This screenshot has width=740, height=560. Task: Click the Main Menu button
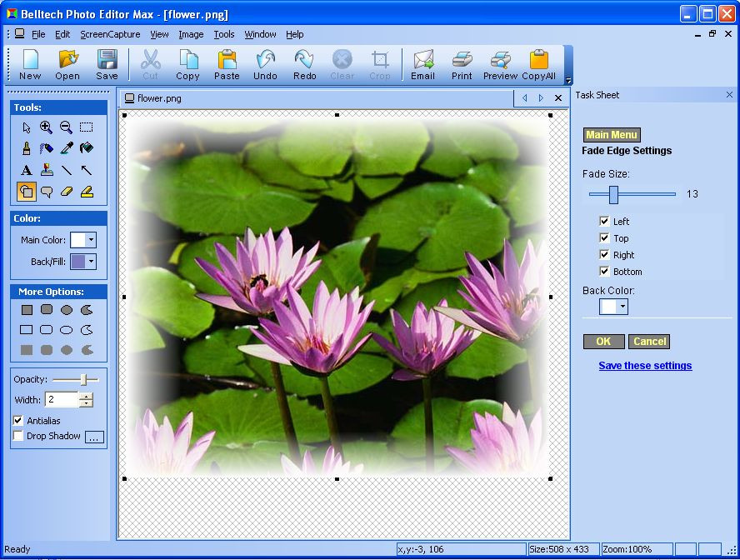click(x=612, y=135)
